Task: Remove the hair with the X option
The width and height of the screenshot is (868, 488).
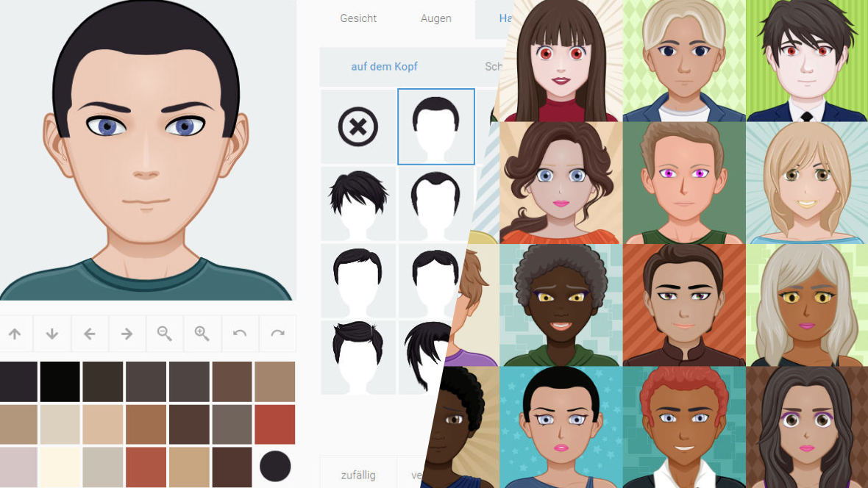Action: pyautogui.click(x=357, y=126)
